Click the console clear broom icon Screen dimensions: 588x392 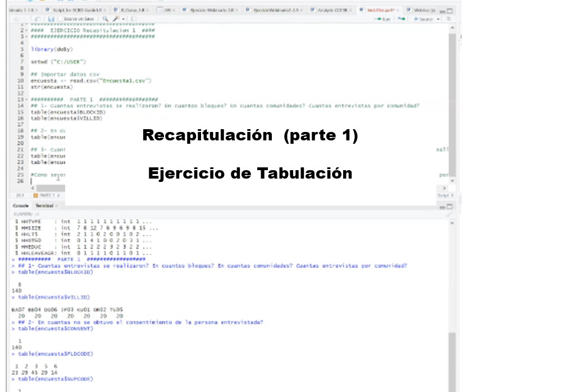pos(448,214)
